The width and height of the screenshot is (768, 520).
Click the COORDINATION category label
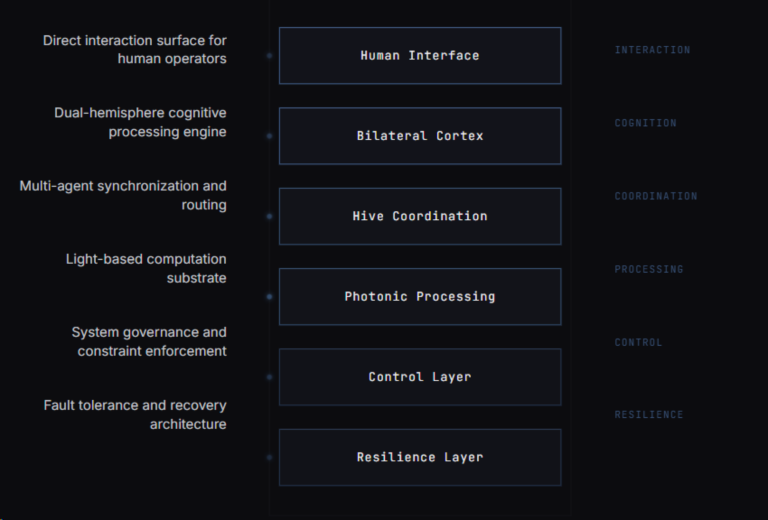click(655, 196)
